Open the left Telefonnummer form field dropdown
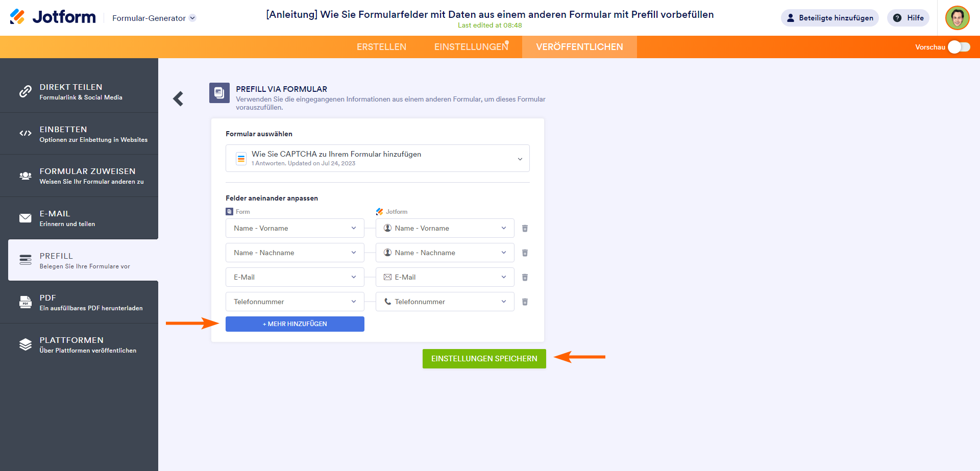 pyautogui.click(x=295, y=302)
